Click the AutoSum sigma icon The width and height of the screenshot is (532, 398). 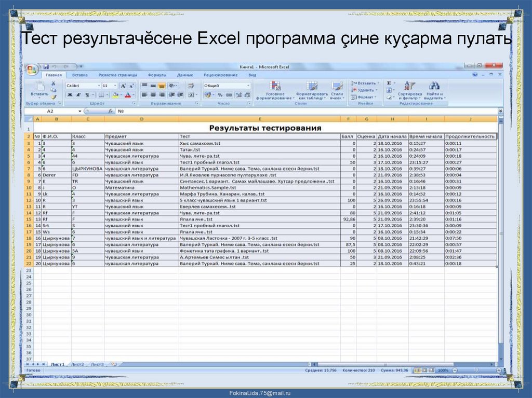click(389, 83)
